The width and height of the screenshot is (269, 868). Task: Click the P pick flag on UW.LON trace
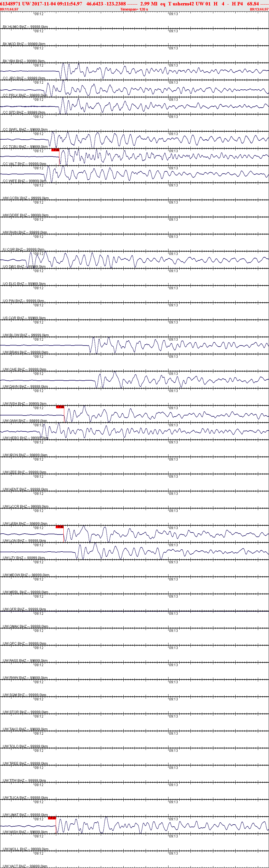point(60,527)
